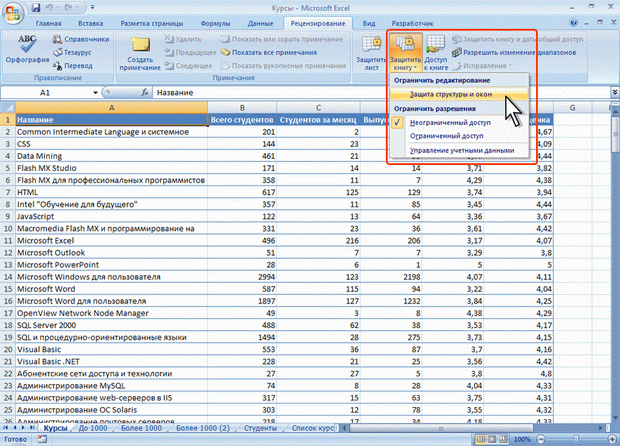Click cell with value 2994
Image resolution: width=620 pixels, height=446 pixels.
242,277
